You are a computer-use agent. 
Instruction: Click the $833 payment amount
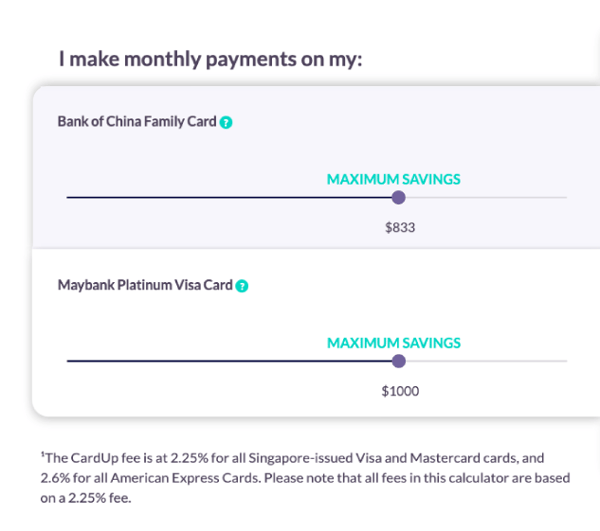[399, 228]
